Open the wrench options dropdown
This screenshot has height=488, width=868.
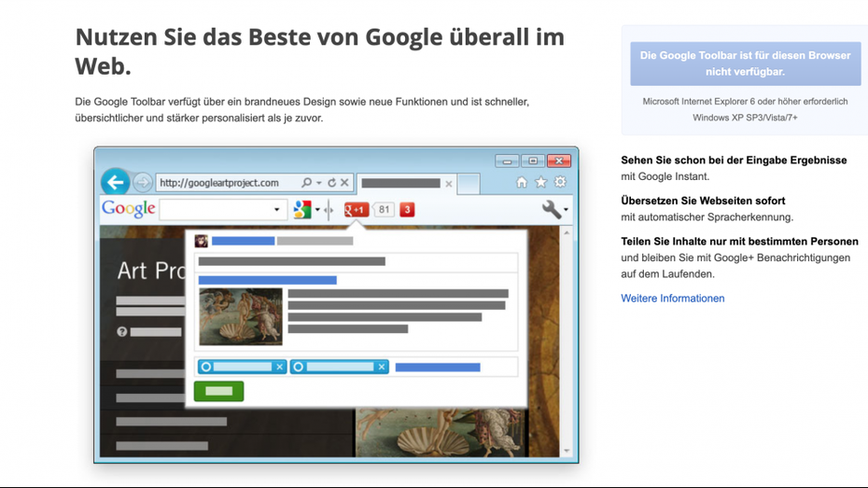tap(555, 210)
